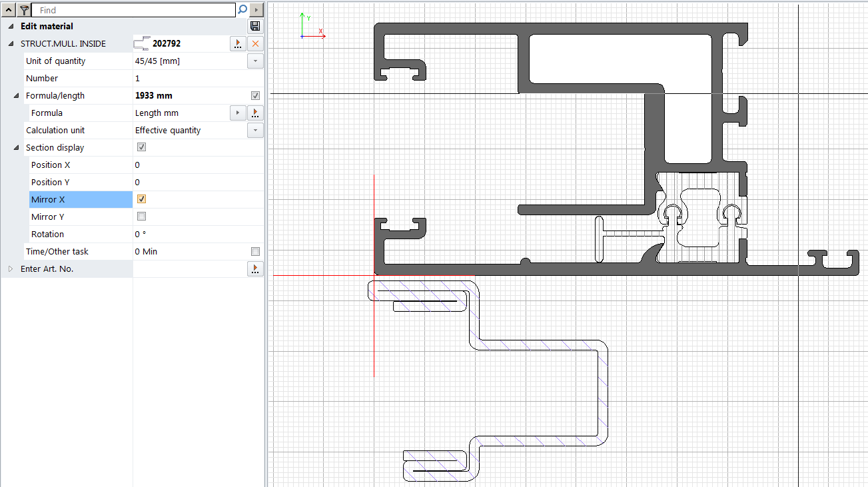Screen dimensions: 868x487
Task: Click the arrow button right of search
Action: 256,10
